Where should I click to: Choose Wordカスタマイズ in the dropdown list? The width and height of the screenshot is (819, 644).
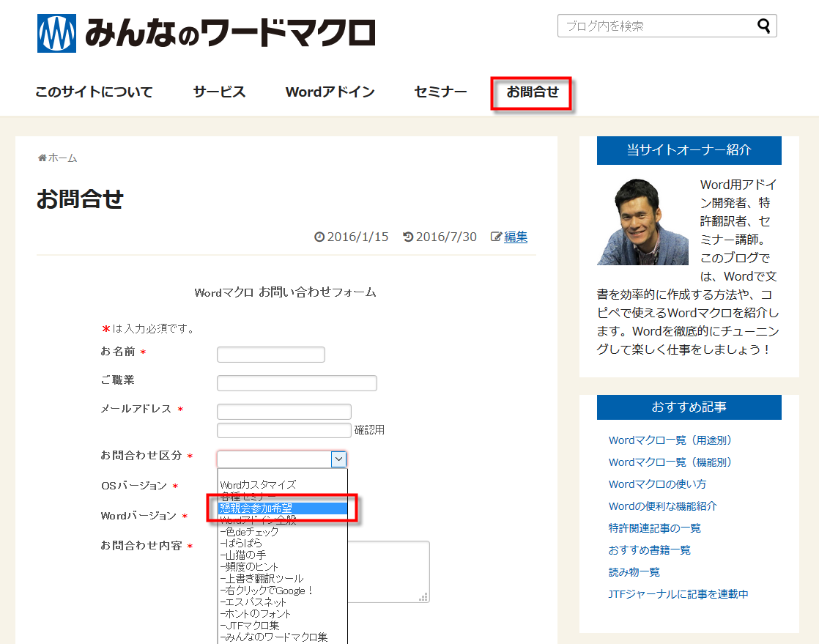(282, 484)
